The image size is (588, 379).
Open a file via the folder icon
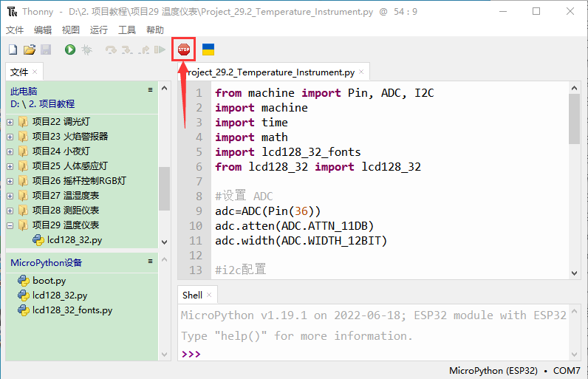[x=30, y=49]
